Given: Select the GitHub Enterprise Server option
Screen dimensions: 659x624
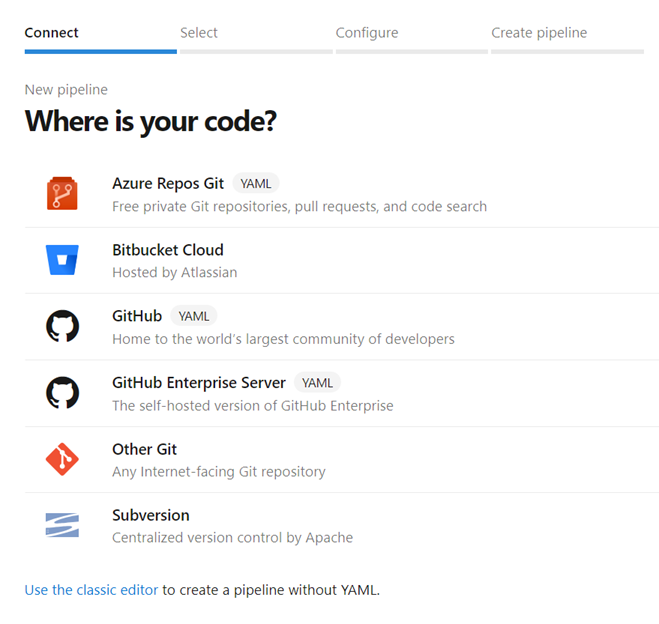Looking at the screenshot, I should (199, 383).
